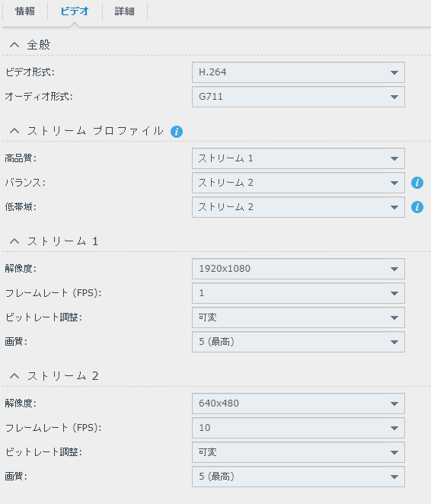Image resolution: width=431 pixels, height=504 pixels.
Task: Click info icon beside ストリーム プロファイル heading
Action: point(177,132)
